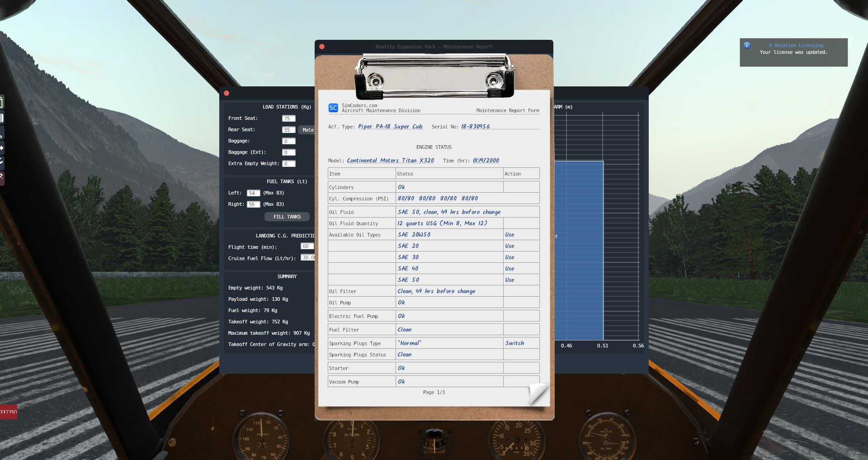Click the Left fuel tank quantity field
The width and height of the screenshot is (868, 460).
[253, 193]
